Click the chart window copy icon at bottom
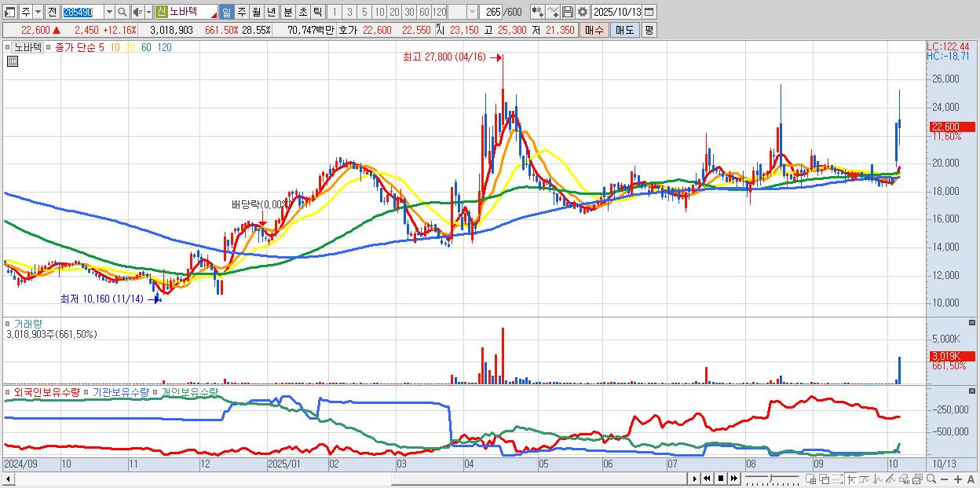 pos(917,479)
